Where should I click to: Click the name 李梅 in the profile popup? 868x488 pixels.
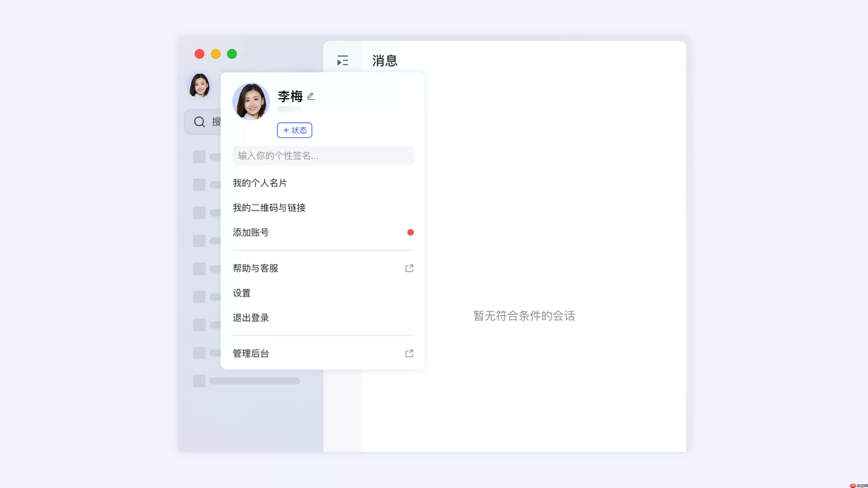(290, 96)
